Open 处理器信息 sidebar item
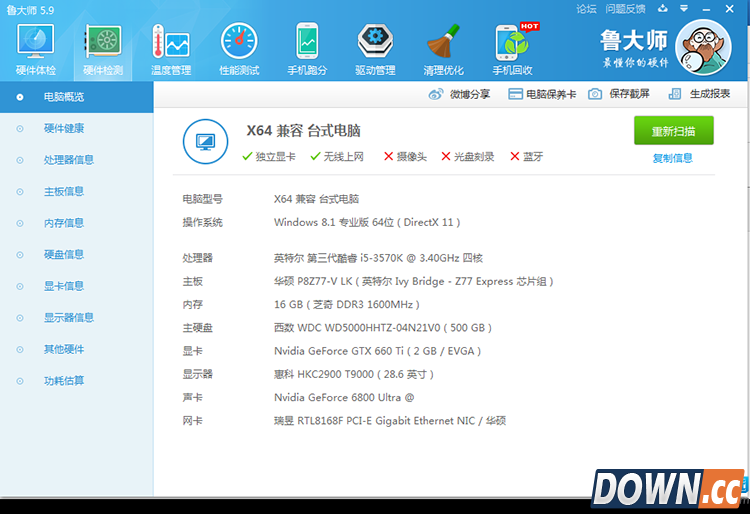Viewport: 750px width, 514px height. [77, 160]
